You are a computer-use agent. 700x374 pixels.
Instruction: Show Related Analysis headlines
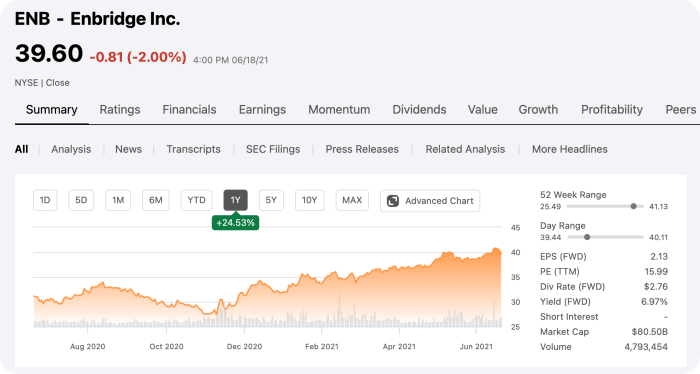click(x=465, y=149)
